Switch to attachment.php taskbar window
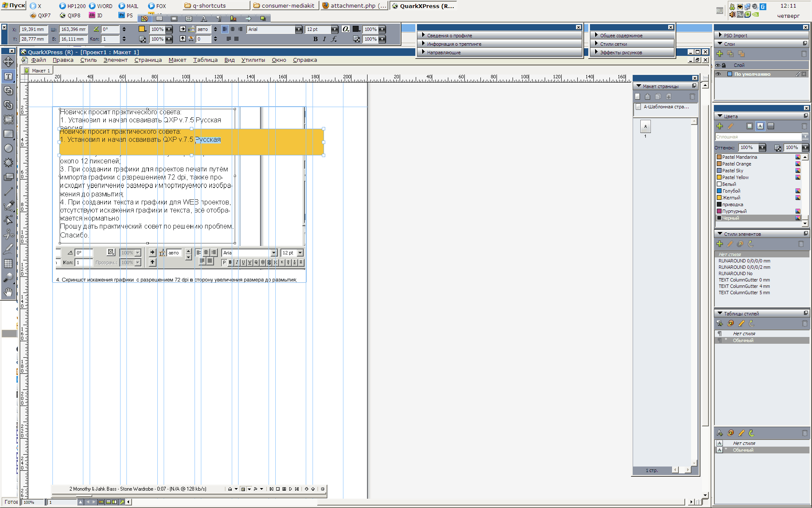Screen dimensions: 812x508 coord(354,6)
